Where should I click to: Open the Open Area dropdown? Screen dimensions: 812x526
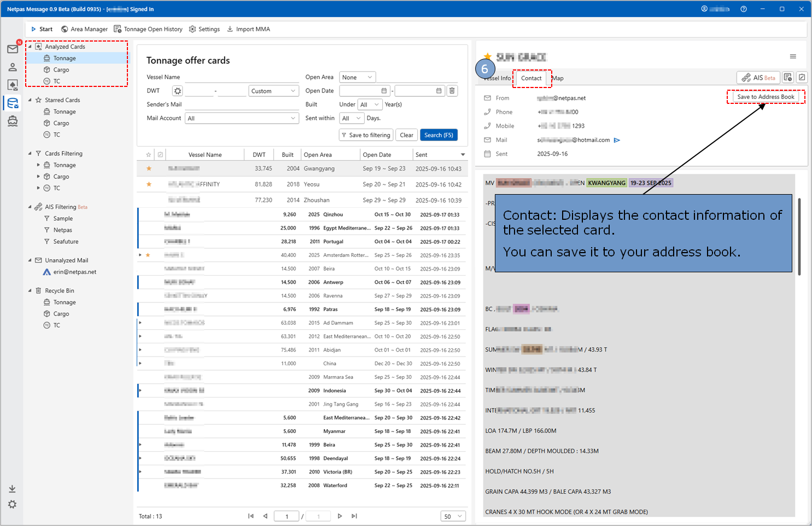358,77
